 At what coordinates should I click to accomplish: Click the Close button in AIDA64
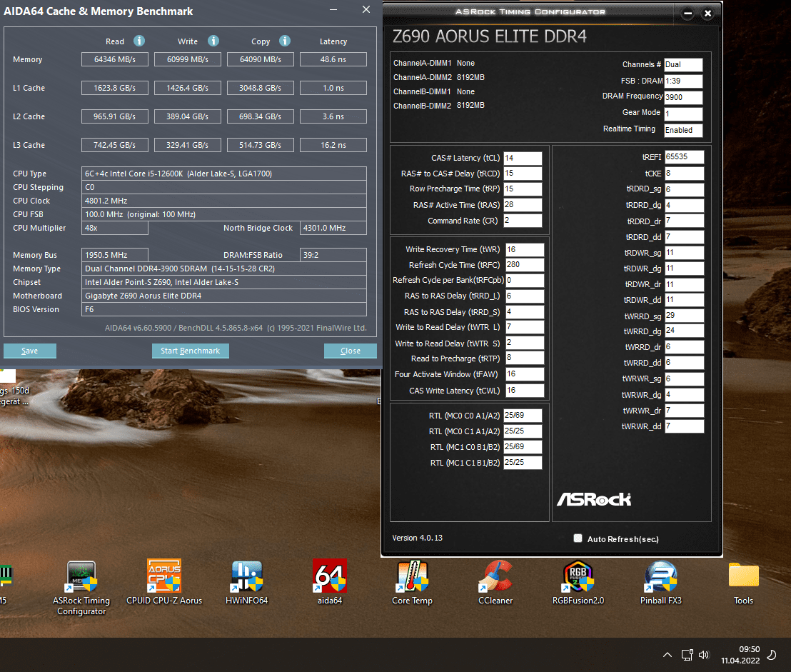point(350,351)
